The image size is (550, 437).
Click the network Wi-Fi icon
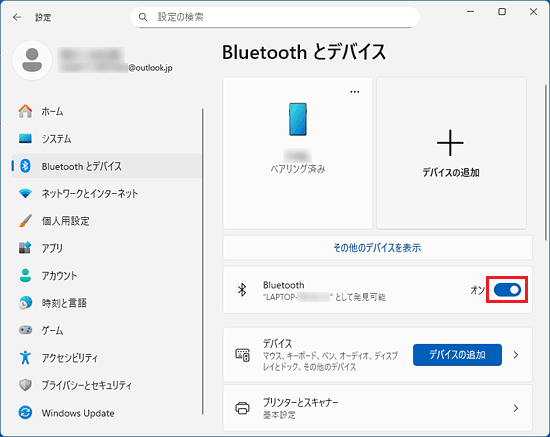[25, 193]
